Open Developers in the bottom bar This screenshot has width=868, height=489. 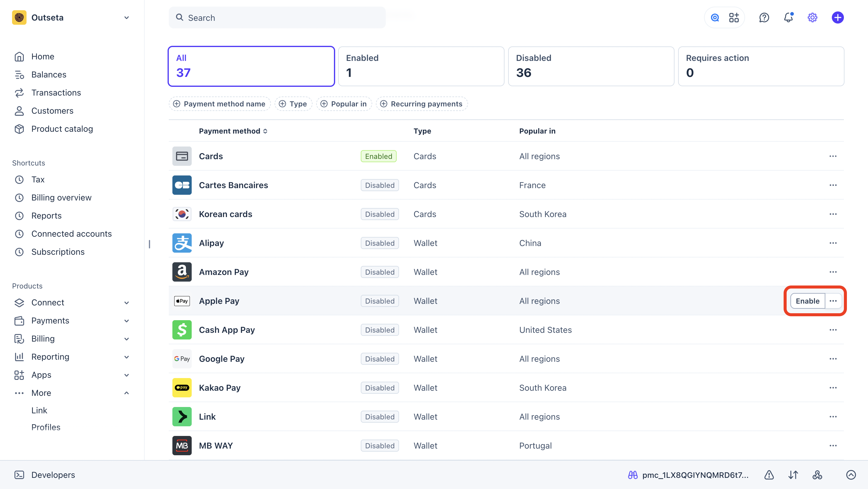tap(45, 475)
